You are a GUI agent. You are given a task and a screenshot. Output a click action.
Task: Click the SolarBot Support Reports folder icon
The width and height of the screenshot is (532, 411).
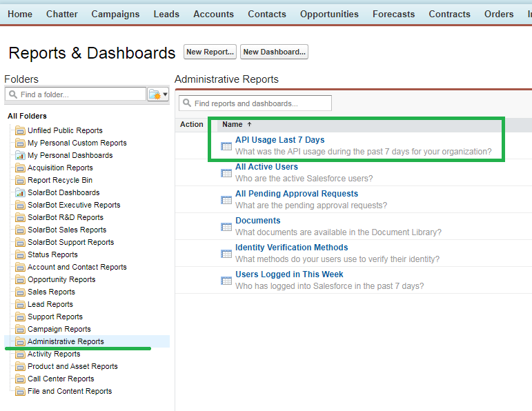(x=21, y=243)
